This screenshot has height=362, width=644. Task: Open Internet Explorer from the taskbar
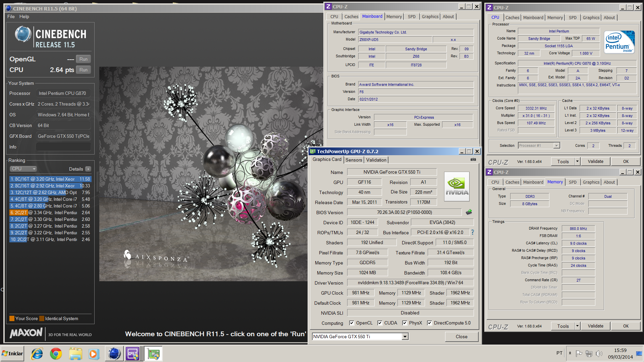point(37,354)
